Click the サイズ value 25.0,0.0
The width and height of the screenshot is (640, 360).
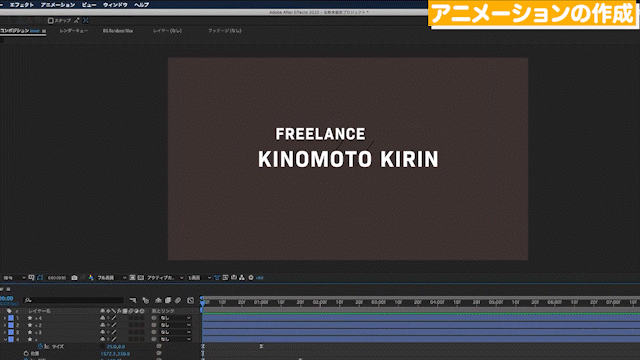coord(116,347)
